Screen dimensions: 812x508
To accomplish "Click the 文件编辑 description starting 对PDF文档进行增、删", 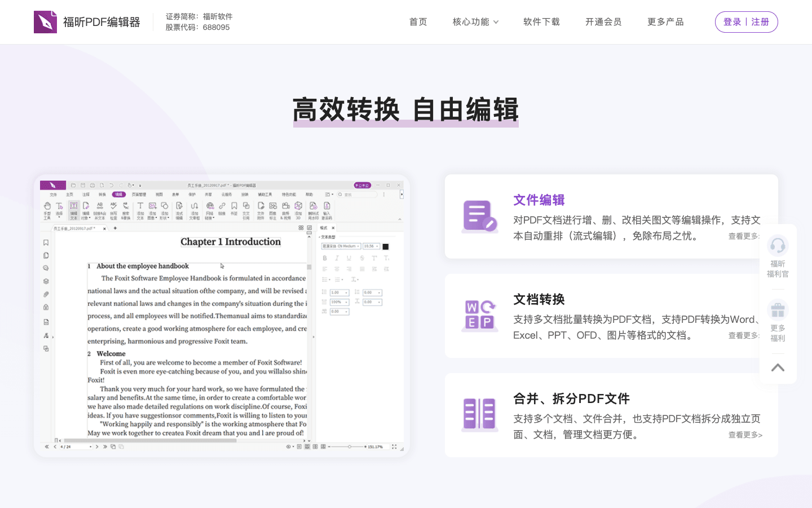I will point(637,228).
